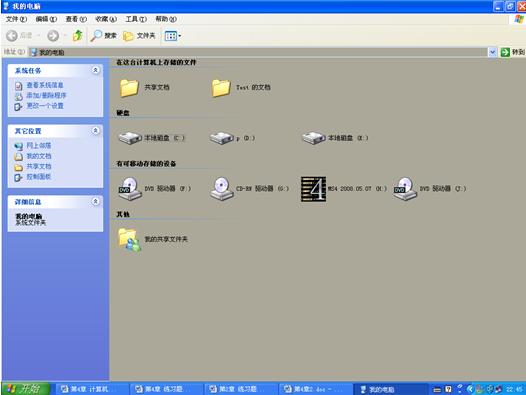
Task: Open the 共享文档 folder icon
Action: click(129, 88)
